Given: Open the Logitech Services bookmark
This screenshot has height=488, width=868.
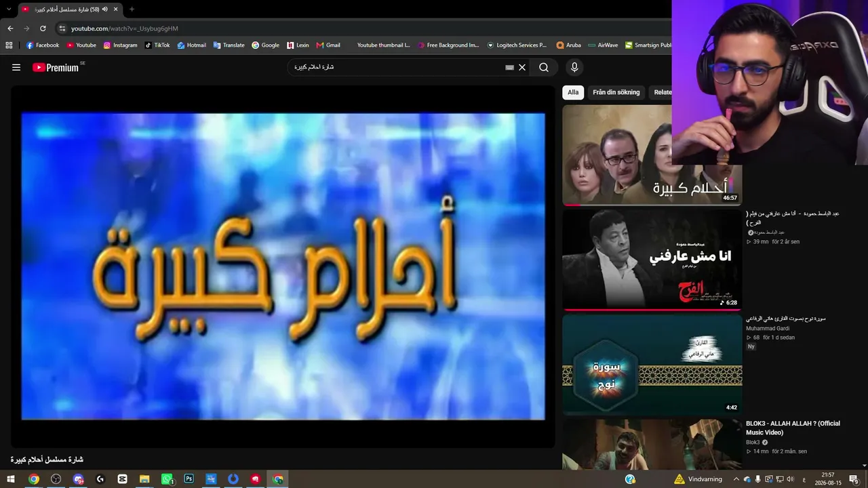Looking at the screenshot, I should click(517, 45).
